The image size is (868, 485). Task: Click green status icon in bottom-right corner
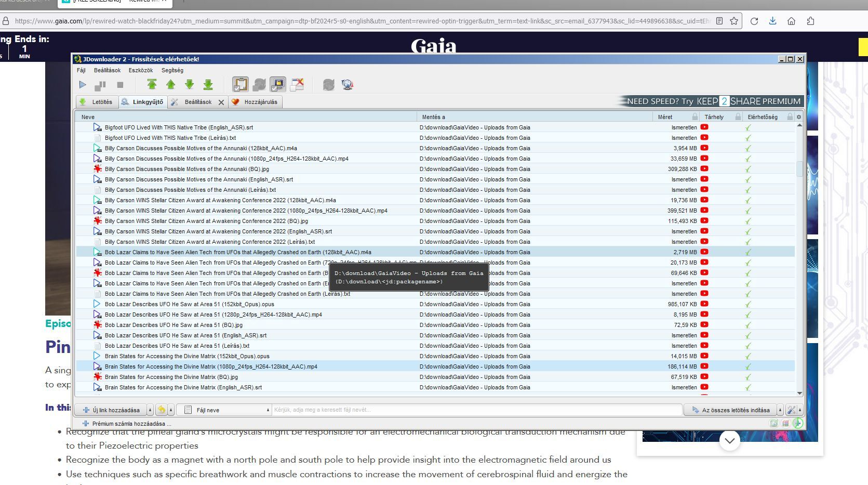pos(798,423)
